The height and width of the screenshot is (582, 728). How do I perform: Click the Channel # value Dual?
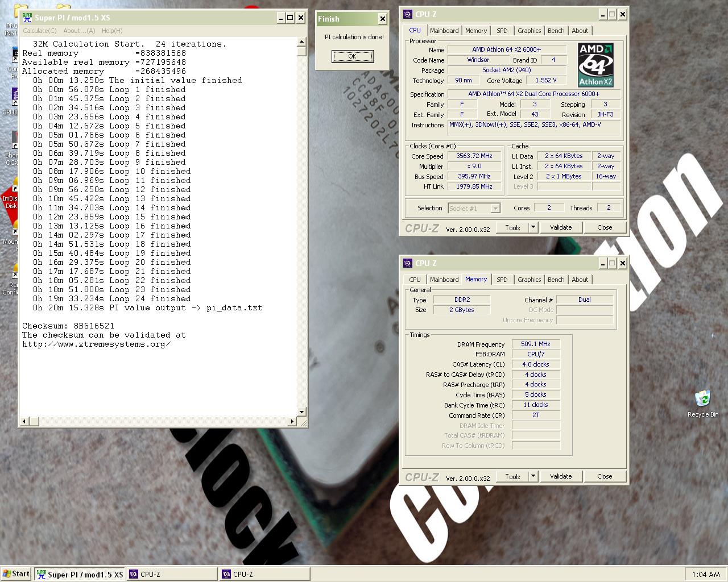[585, 300]
